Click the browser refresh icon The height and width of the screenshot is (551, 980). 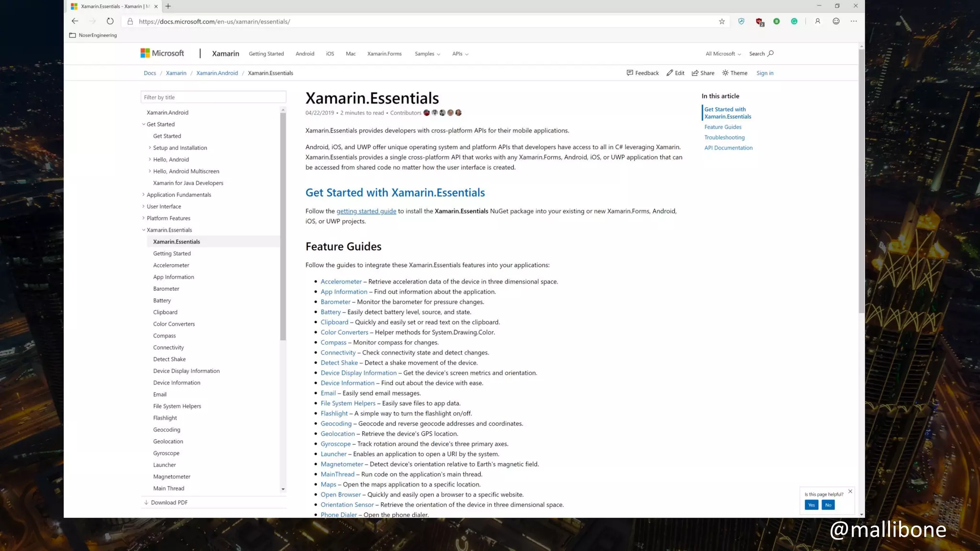(110, 21)
